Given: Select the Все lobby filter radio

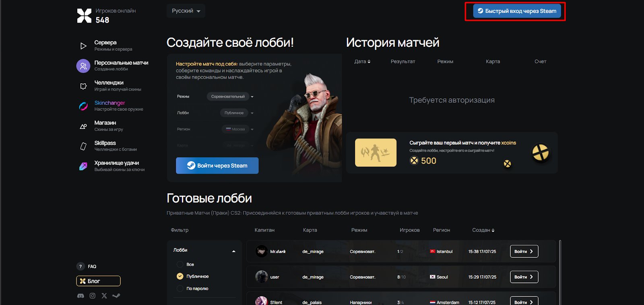Looking at the screenshot, I should (180, 264).
